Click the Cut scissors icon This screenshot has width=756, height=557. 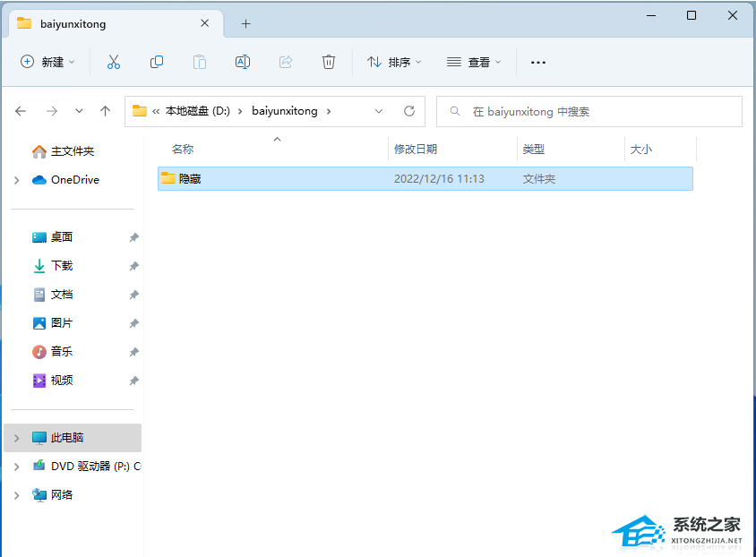tap(113, 62)
